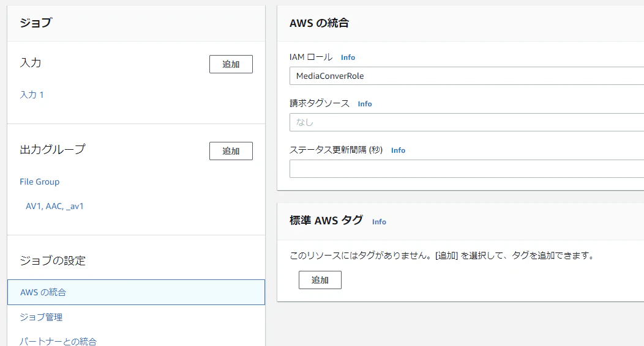This screenshot has width=644, height=346.
Task: Click the 出力グループ section label
Action: click(53, 149)
